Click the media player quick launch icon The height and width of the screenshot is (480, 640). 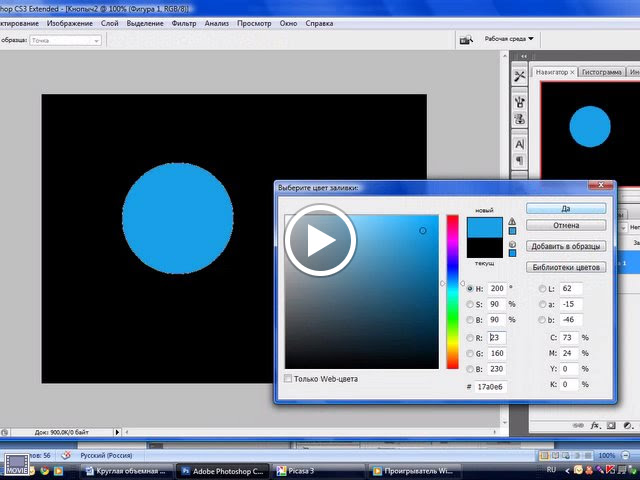click(58, 471)
